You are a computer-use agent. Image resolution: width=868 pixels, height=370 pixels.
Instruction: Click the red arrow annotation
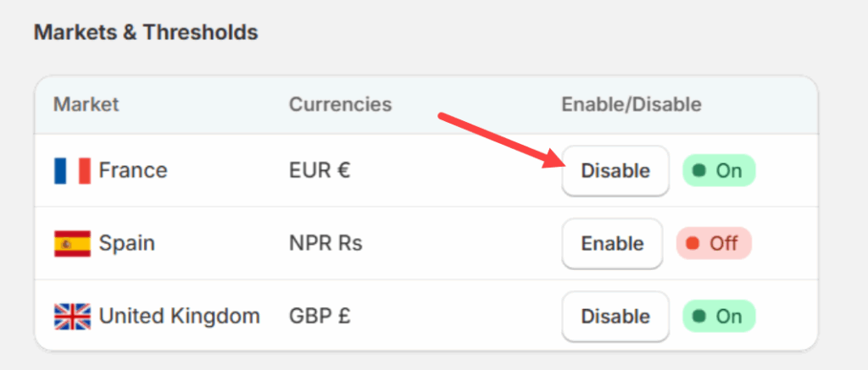tap(500, 140)
